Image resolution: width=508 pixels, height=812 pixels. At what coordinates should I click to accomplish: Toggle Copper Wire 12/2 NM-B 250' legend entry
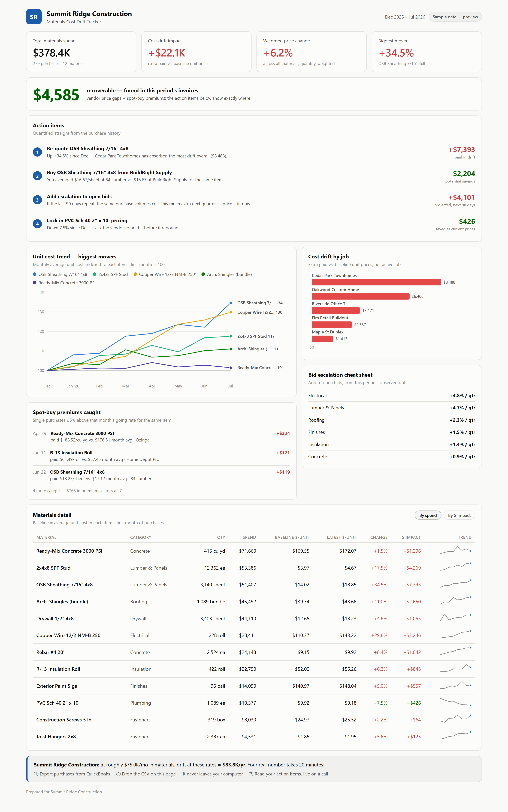click(x=165, y=274)
